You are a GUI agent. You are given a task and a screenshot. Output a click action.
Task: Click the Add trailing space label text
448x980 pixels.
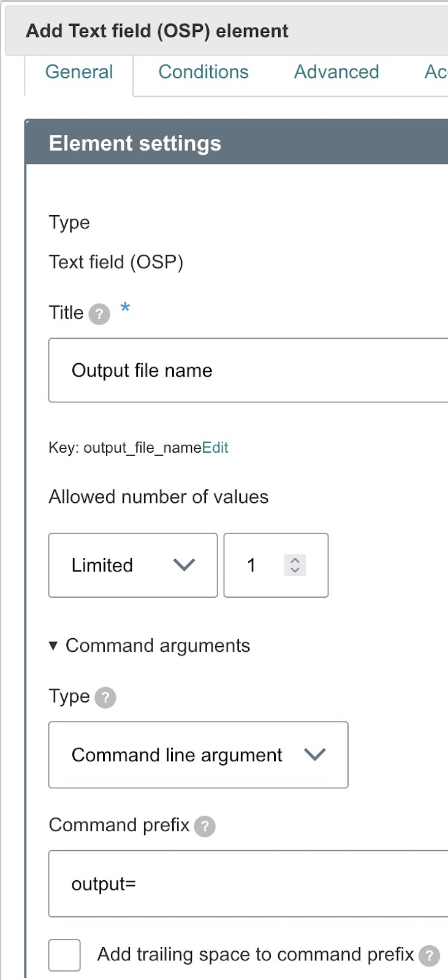(256, 954)
